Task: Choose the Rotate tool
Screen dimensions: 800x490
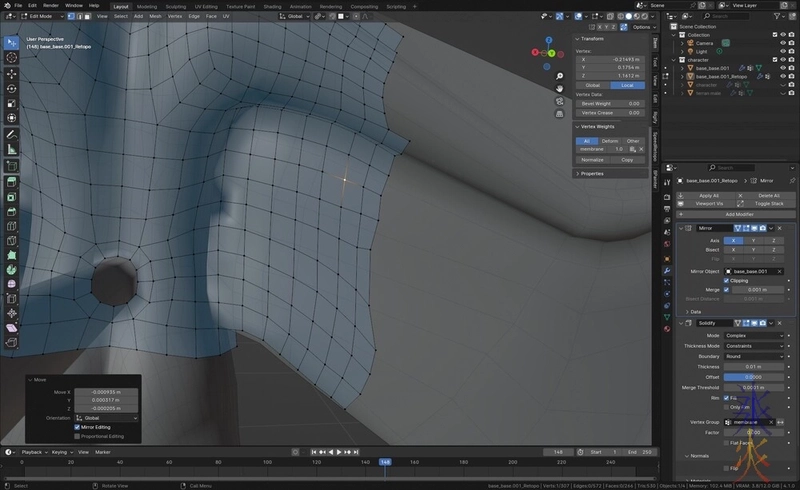Action: pyautogui.click(x=11, y=88)
